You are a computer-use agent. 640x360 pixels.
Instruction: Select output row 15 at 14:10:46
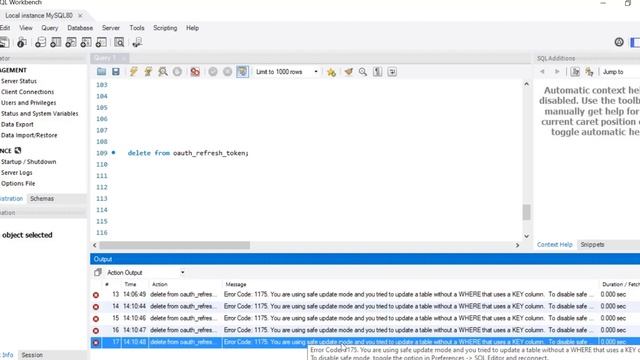point(365,318)
